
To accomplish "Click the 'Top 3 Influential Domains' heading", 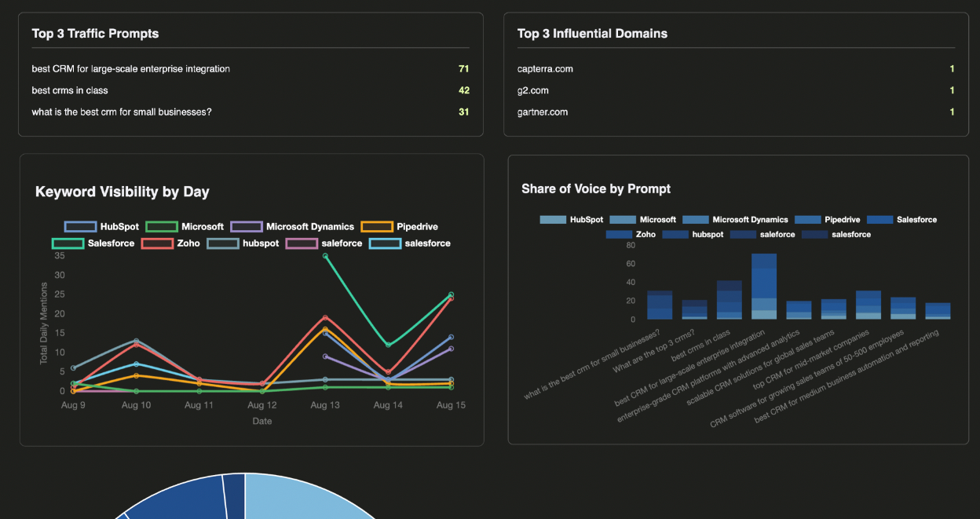I will click(x=592, y=34).
